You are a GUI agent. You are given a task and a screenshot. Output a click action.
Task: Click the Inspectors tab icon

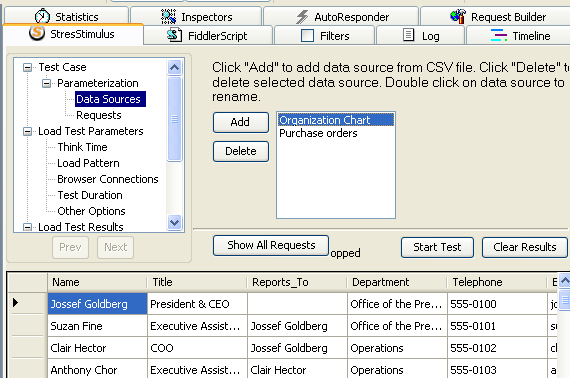168,16
